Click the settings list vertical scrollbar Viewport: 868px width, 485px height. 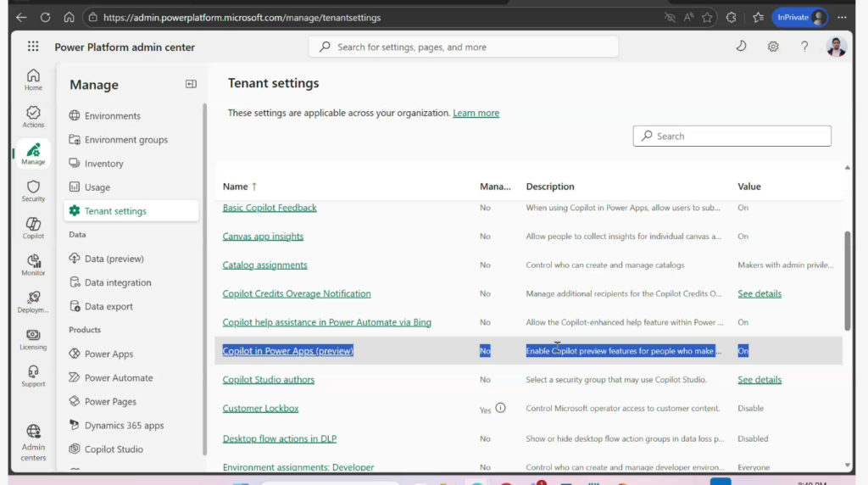847,280
